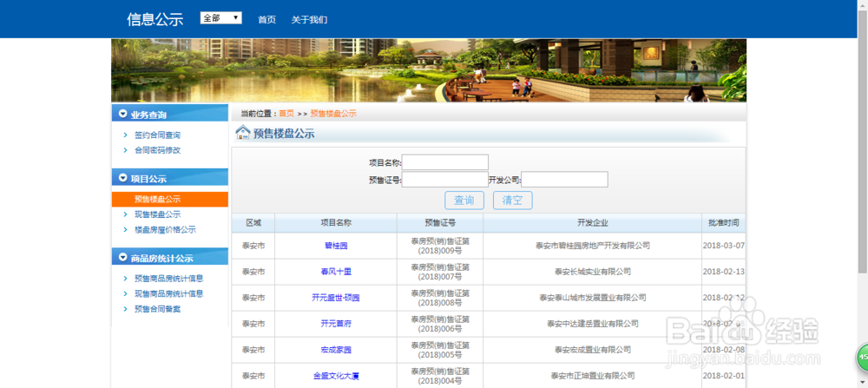The height and width of the screenshot is (388, 868).
Task: Select 预售楼盘公示 highlighted sidebar item
Action: [x=170, y=200]
